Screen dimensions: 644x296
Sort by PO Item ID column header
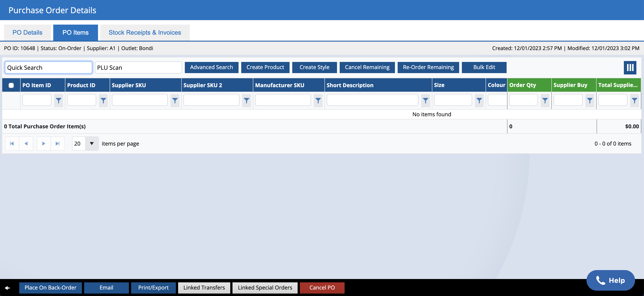pos(43,85)
